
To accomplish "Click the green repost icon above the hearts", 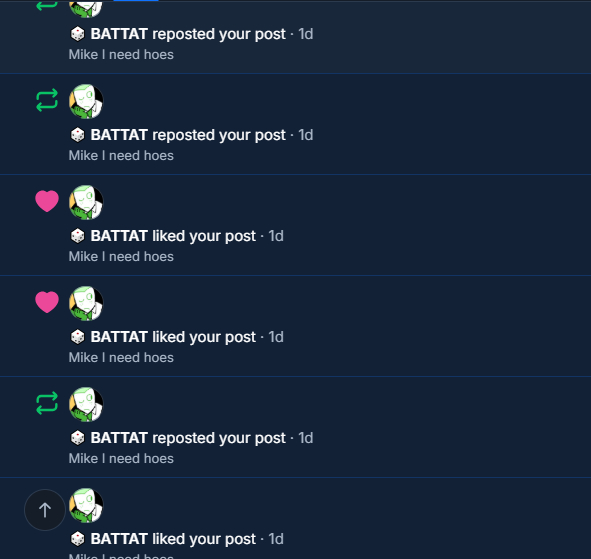I will click(x=47, y=100).
